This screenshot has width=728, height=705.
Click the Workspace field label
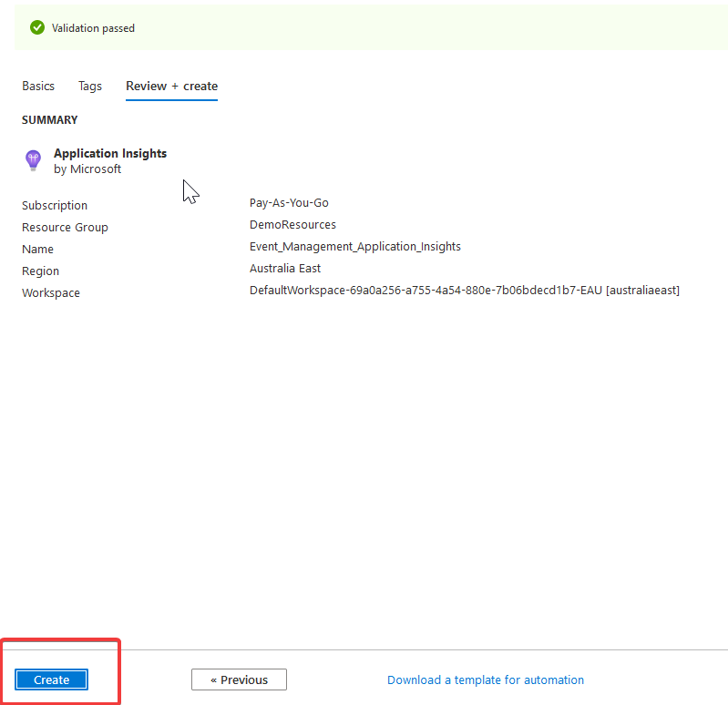pos(51,293)
